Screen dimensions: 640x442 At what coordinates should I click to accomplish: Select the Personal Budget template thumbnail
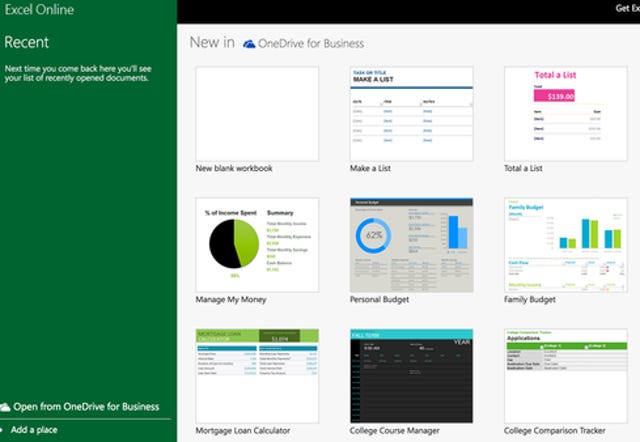pyautogui.click(x=411, y=245)
